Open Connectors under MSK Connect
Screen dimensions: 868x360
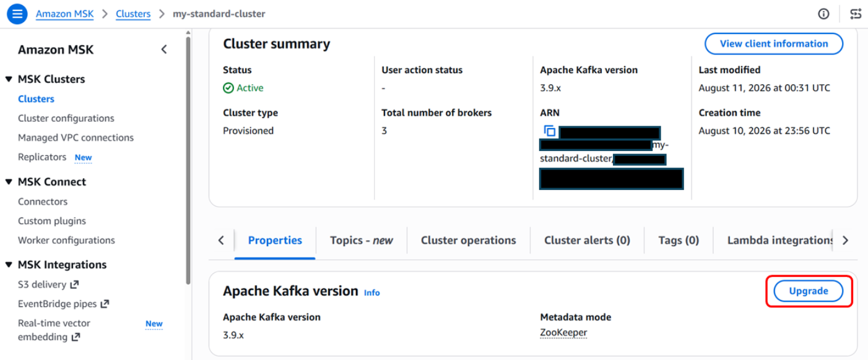coord(43,202)
